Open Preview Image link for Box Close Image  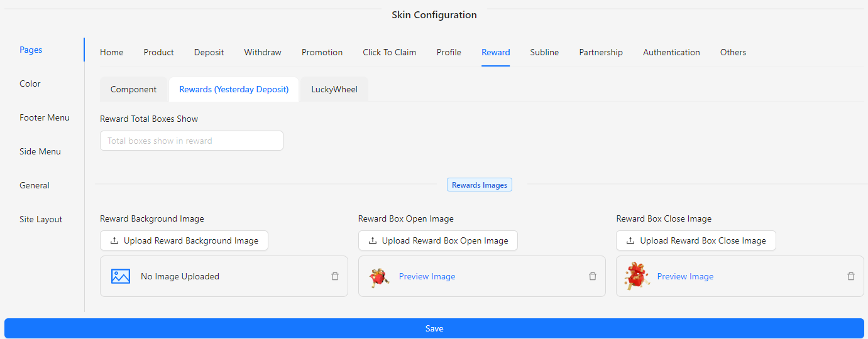pyautogui.click(x=685, y=276)
